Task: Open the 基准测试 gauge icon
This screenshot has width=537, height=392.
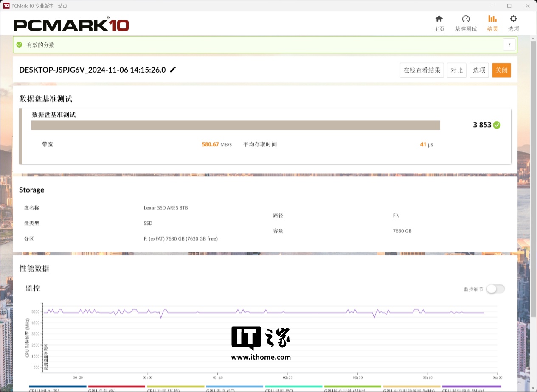Action: pyautogui.click(x=466, y=19)
